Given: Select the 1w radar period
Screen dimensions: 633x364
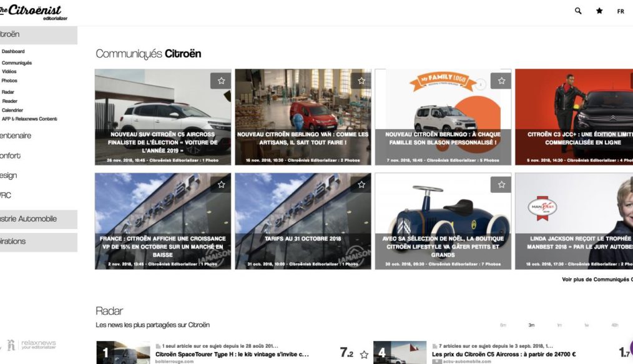Looking at the screenshot, I should (587, 325).
